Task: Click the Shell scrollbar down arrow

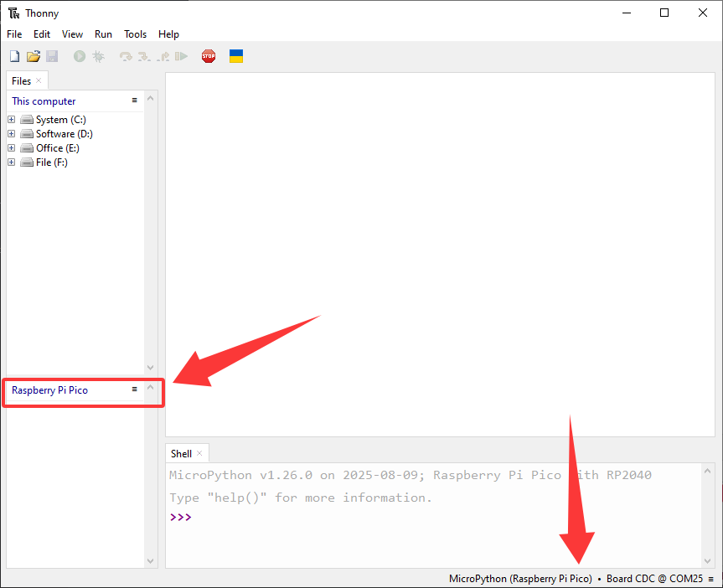Action: 708,561
